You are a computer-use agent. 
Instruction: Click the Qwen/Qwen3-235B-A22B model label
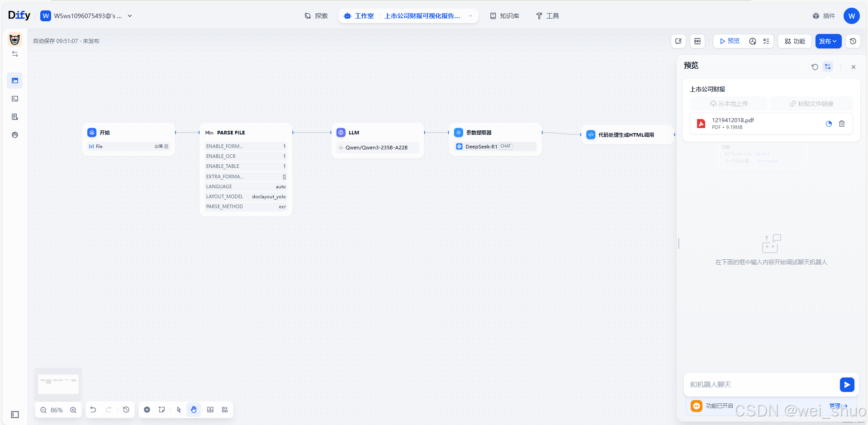point(377,148)
